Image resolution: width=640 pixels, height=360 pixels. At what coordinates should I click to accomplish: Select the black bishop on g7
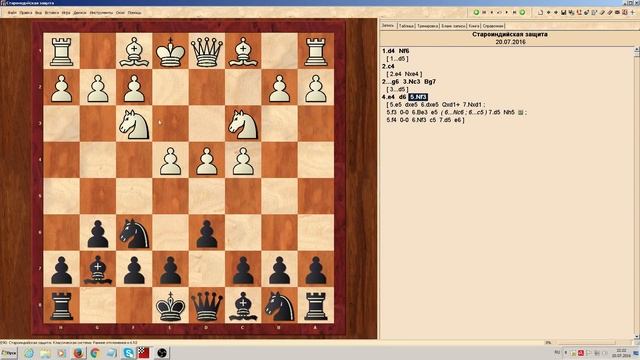pos(98,269)
